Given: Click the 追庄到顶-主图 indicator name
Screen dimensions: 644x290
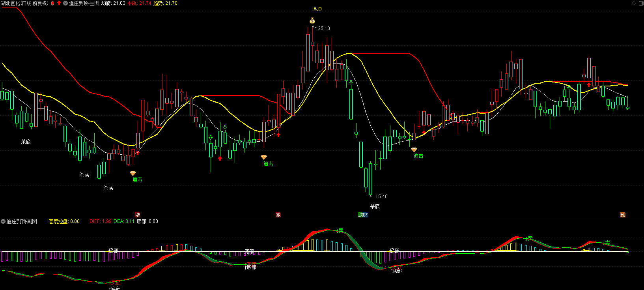Looking at the screenshot, I should tap(84, 3).
